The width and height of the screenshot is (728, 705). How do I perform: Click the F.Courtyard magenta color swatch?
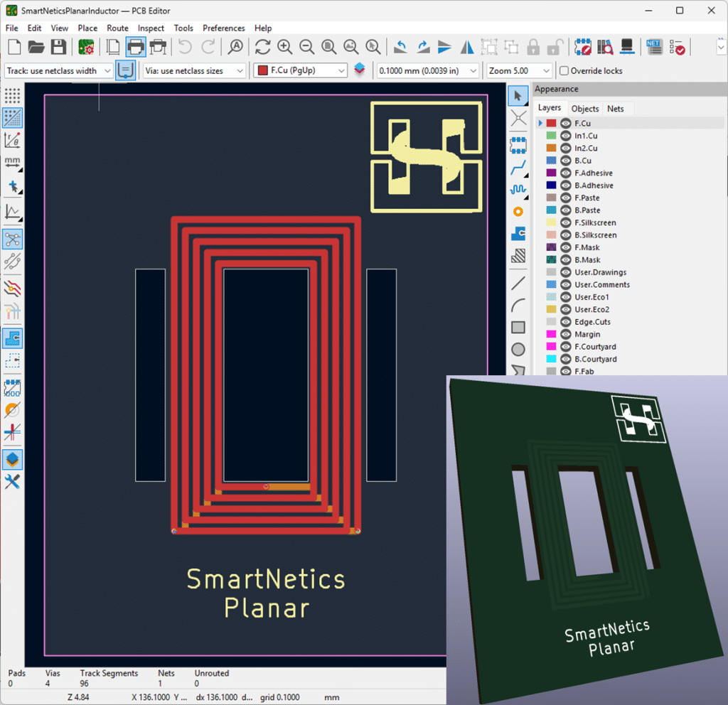(x=551, y=346)
